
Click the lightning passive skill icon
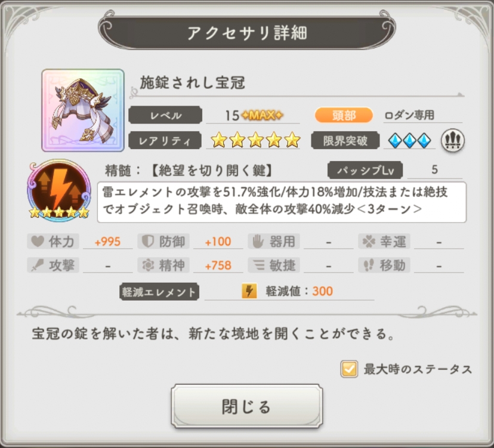(59, 190)
